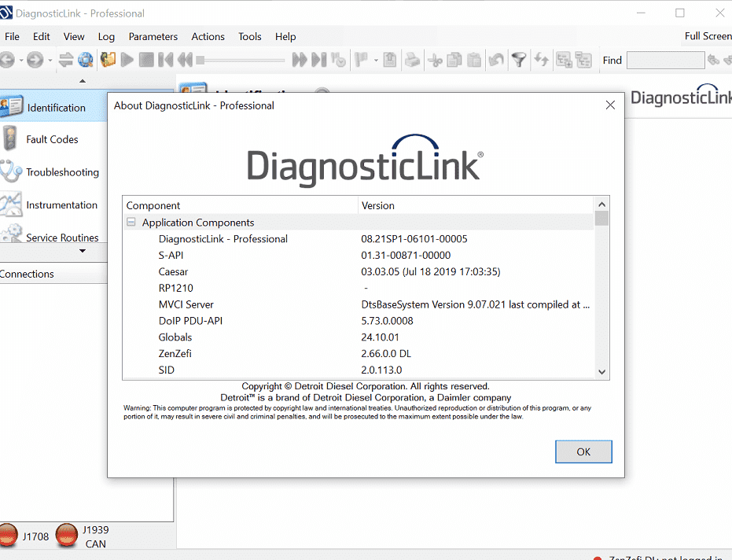732x560 pixels.
Task: Click the upload document toolbar icon
Action: [x=390, y=60]
